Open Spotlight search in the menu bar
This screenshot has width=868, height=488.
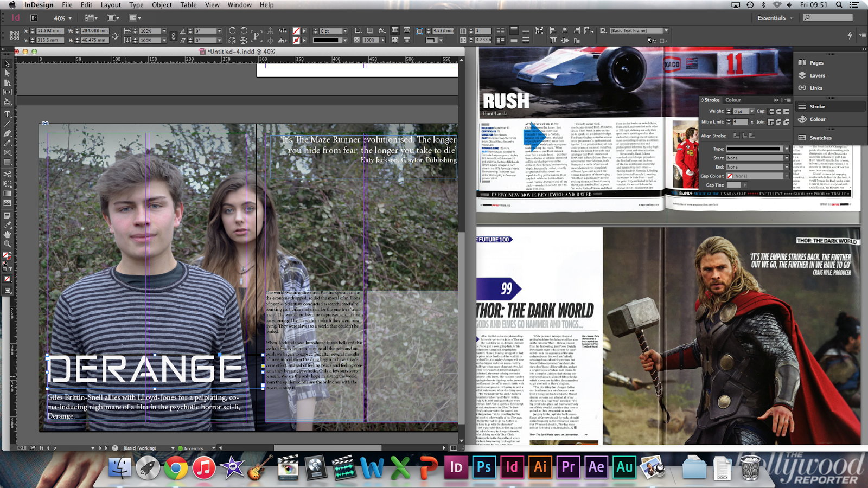click(x=839, y=5)
